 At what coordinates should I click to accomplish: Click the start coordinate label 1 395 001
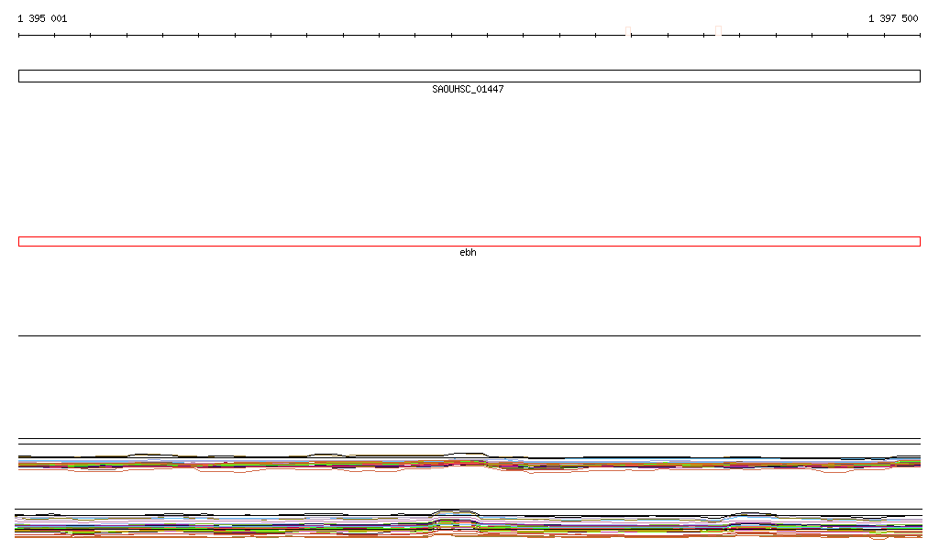click(42, 18)
